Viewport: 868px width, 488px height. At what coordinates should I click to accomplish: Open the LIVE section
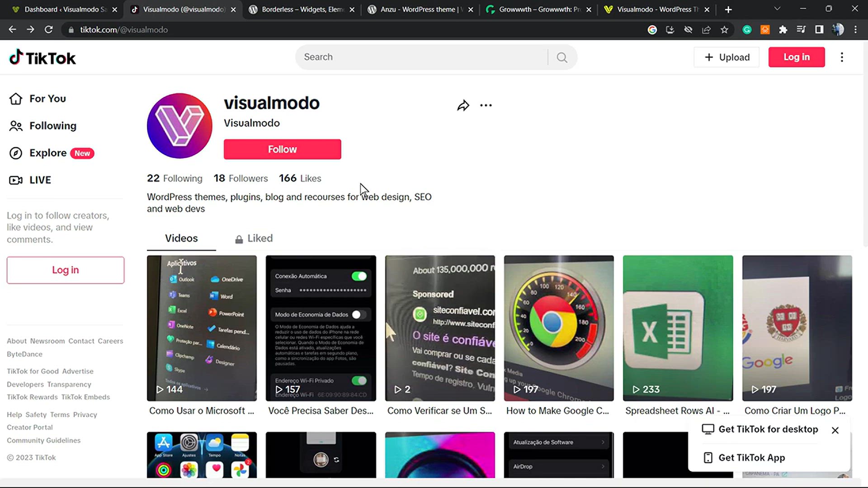tap(30, 180)
